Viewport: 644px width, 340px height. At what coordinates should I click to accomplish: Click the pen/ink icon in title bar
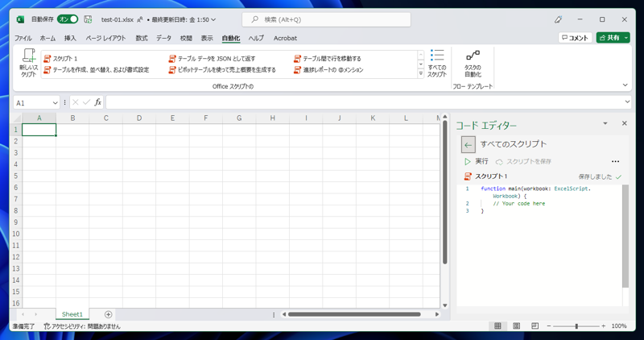click(558, 19)
